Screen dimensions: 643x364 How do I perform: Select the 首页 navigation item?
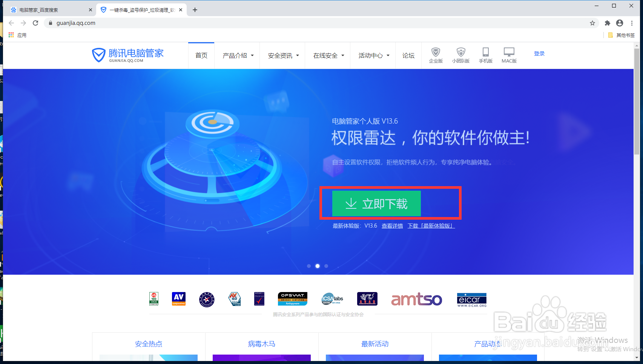pos(201,55)
